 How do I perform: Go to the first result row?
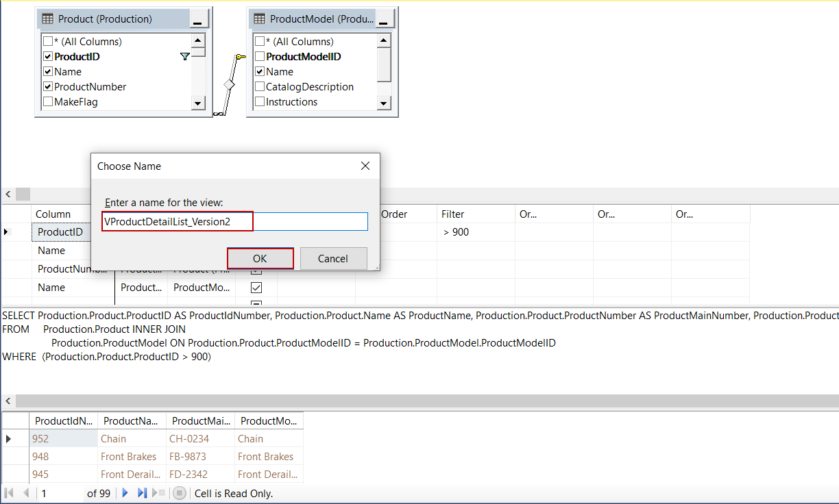click(x=10, y=493)
